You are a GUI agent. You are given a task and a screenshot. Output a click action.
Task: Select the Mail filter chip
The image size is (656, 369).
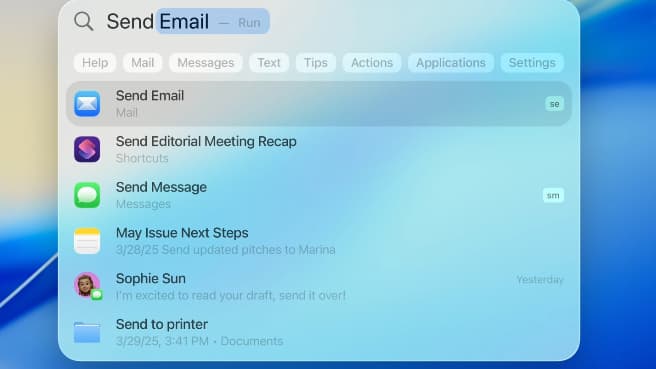coord(142,63)
